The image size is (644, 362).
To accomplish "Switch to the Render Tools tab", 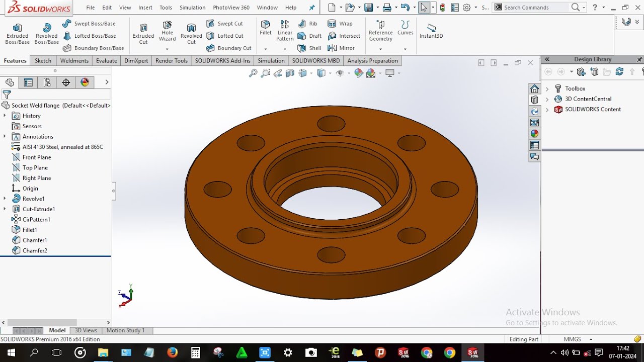I will coord(172,61).
